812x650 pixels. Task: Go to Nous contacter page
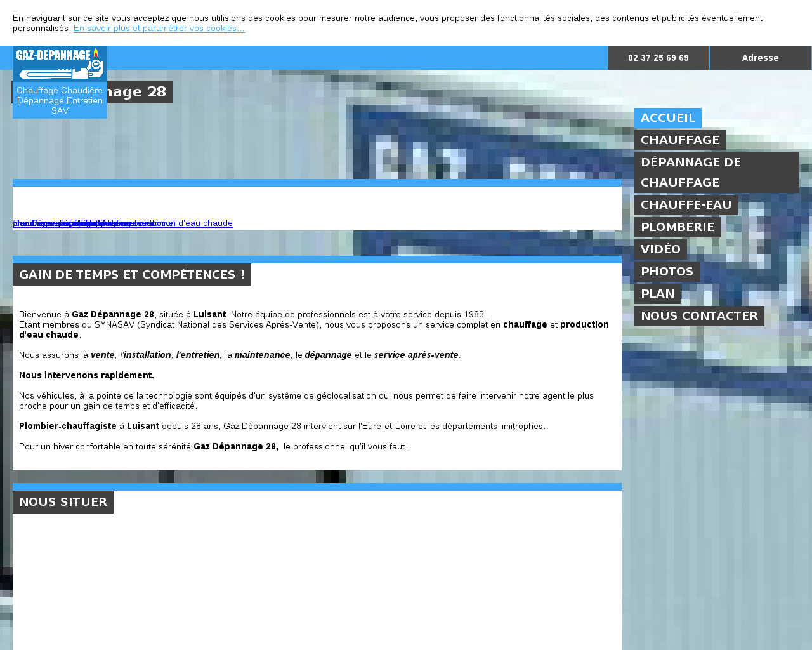tap(699, 316)
